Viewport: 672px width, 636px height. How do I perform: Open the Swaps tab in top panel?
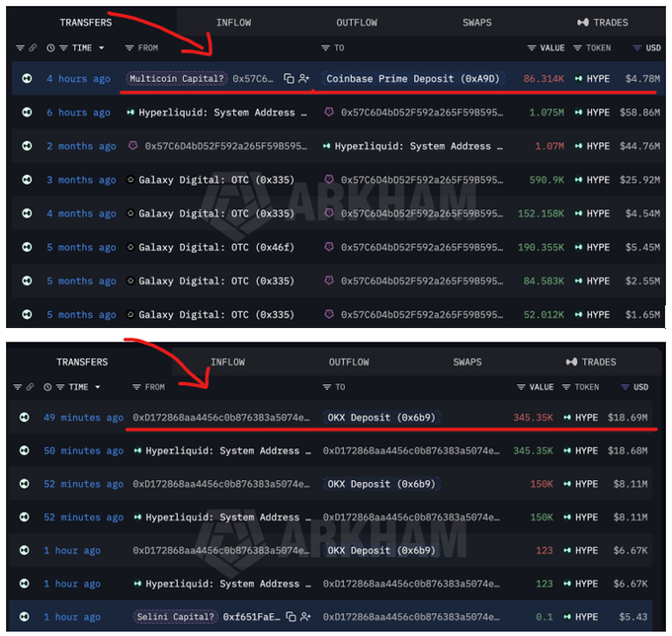coord(477,23)
